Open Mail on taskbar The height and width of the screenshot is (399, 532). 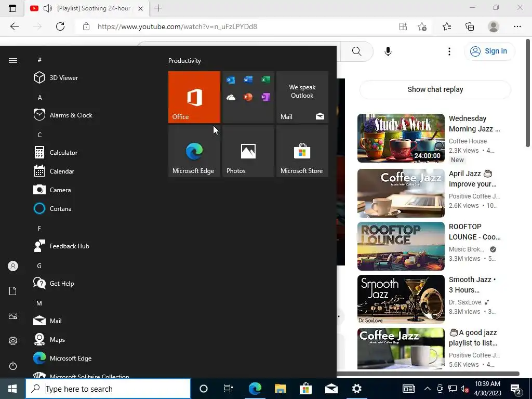pos(331,389)
